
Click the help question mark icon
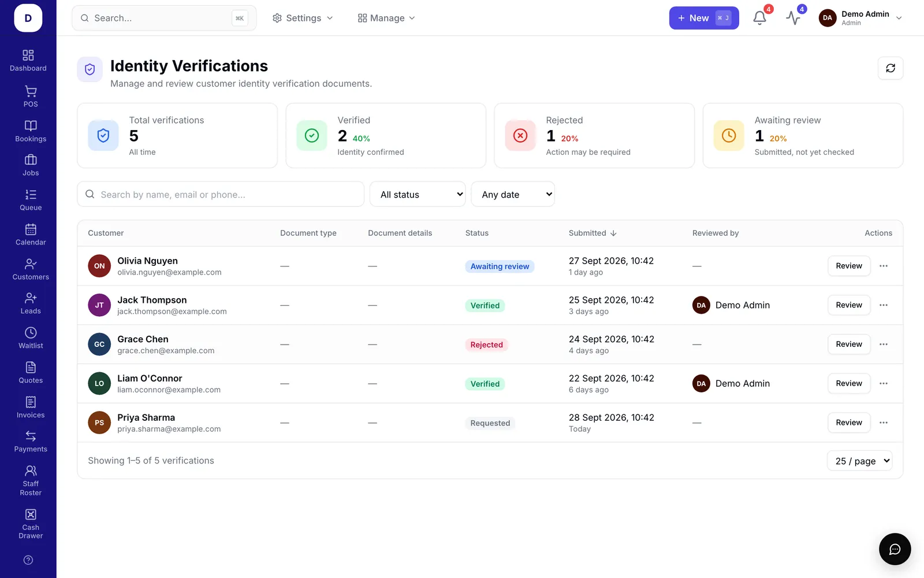28,560
